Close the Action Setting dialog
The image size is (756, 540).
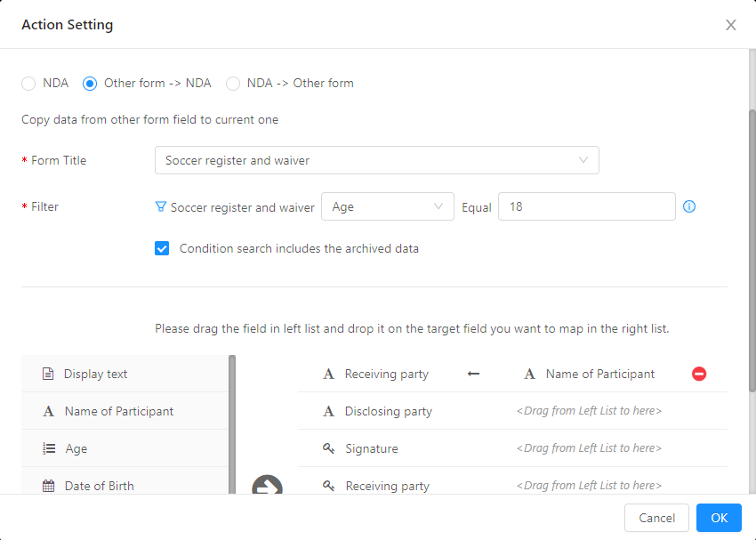coord(730,25)
